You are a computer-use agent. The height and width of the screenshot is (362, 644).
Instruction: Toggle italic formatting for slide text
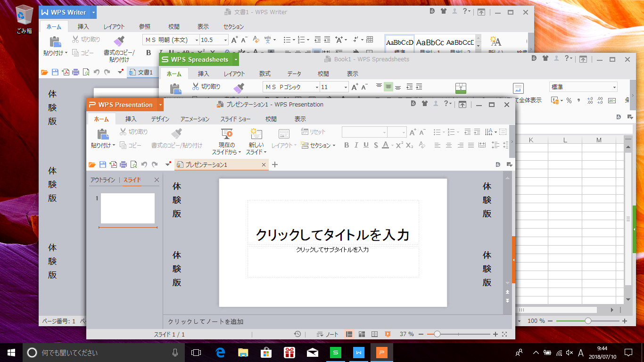pyautogui.click(x=356, y=145)
